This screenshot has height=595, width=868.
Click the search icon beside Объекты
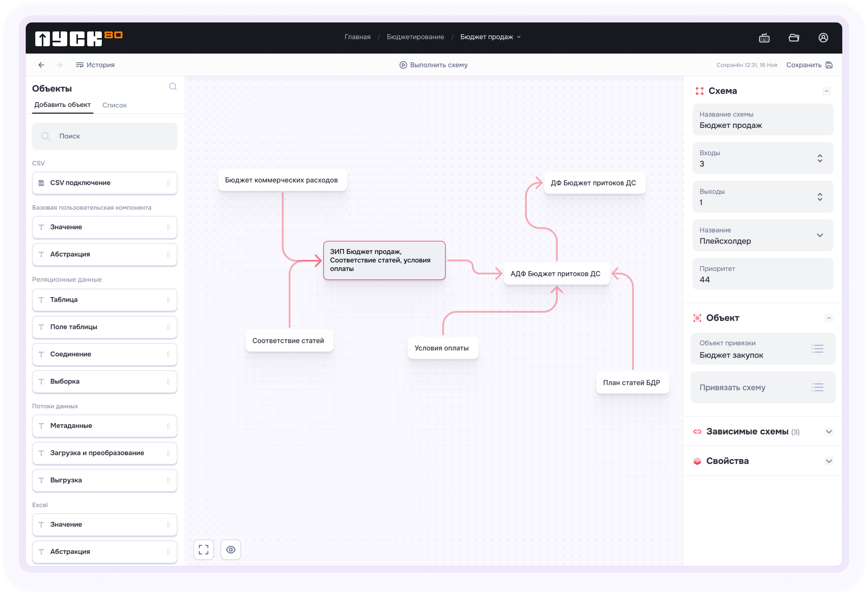[173, 87]
